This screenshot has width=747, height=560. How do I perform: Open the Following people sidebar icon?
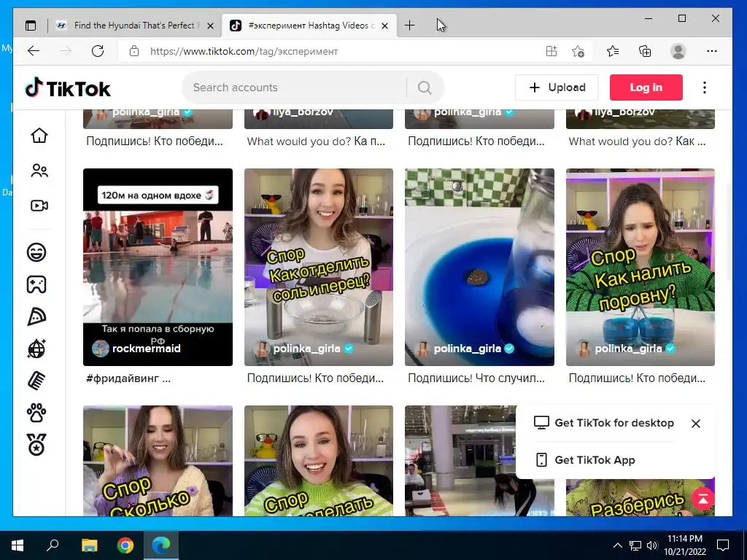[x=39, y=171]
